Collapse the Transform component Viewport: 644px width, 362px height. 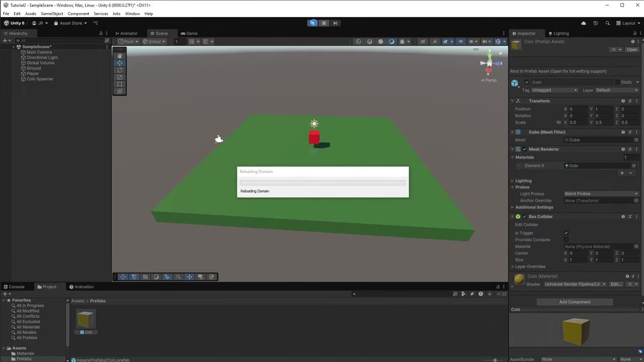(512, 101)
